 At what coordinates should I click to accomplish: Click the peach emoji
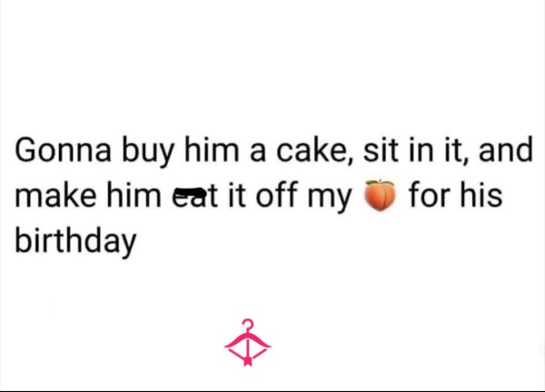380,195
